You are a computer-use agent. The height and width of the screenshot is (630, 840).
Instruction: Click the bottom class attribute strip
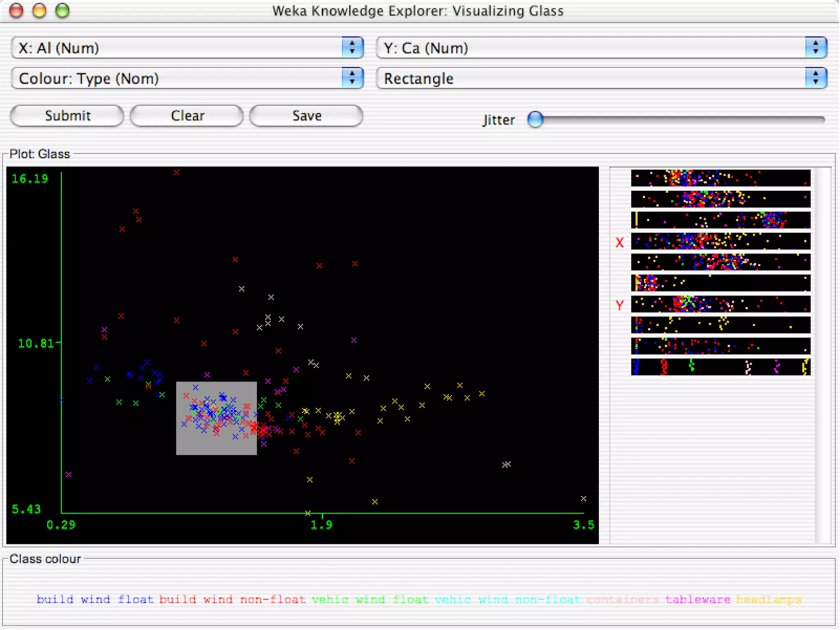click(x=720, y=367)
